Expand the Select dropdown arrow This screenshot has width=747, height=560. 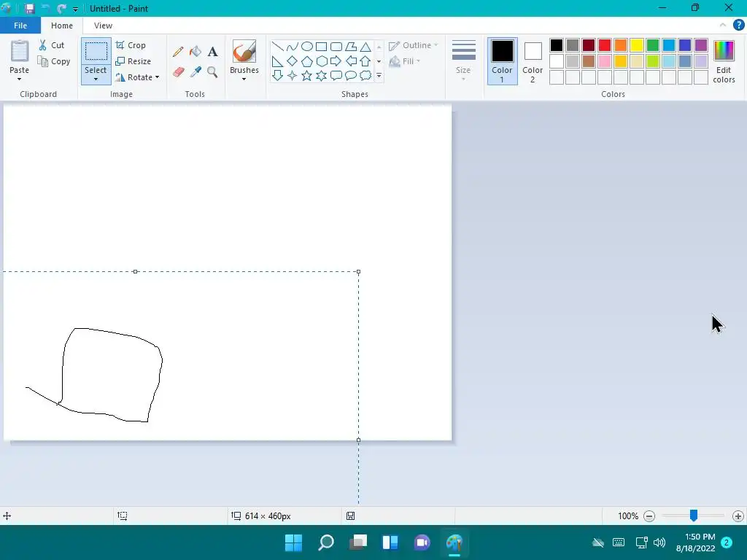tap(96, 79)
